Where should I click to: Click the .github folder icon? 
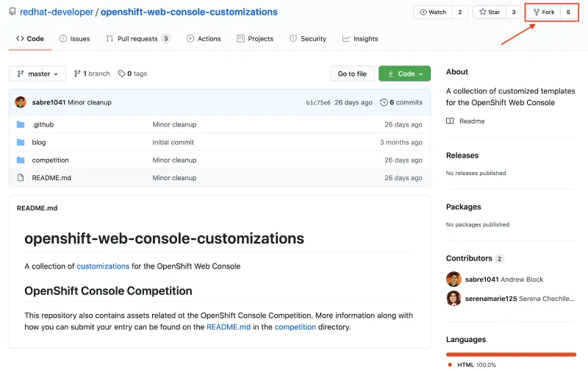tap(21, 124)
